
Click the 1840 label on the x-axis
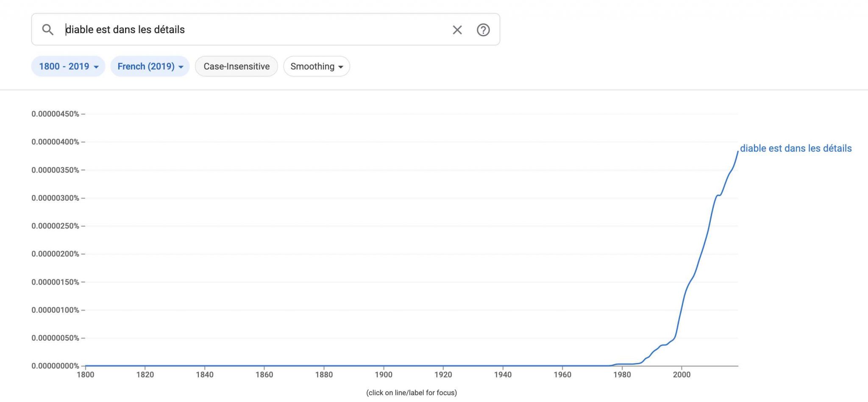205,374
